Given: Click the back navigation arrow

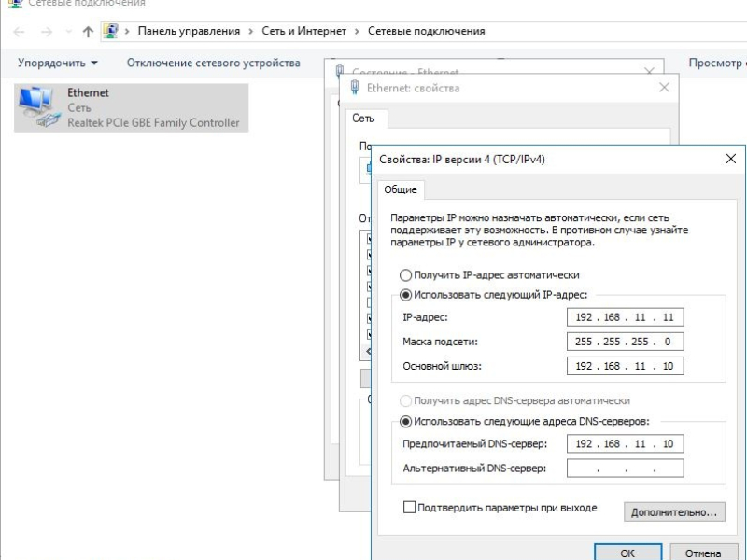Looking at the screenshot, I should (19, 32).
